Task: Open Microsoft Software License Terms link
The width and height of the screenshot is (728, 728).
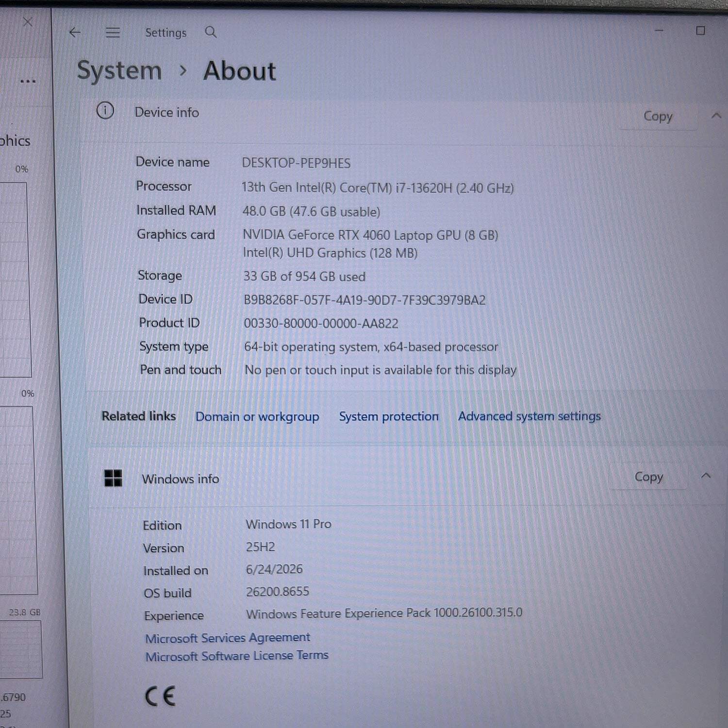Action: [237, 656]
